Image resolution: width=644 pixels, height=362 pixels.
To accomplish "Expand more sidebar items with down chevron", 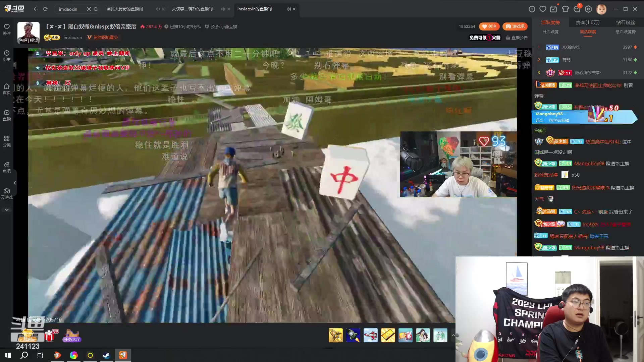I will [7, 210].
